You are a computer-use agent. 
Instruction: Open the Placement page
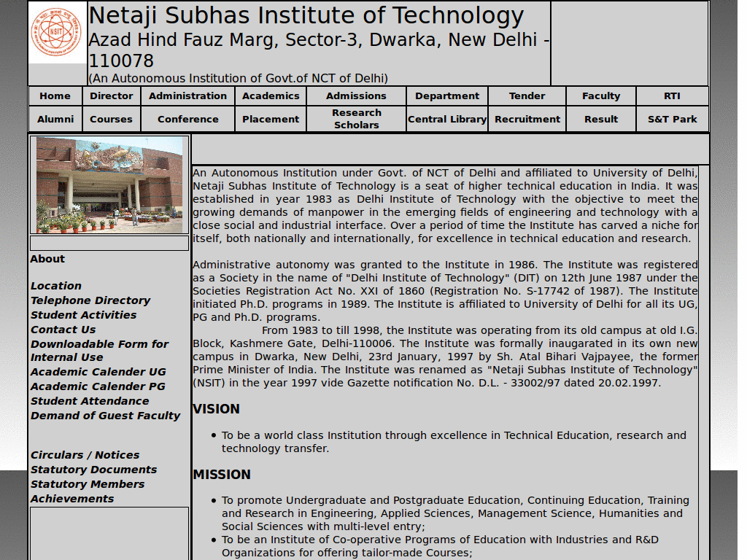click(271, 119)
